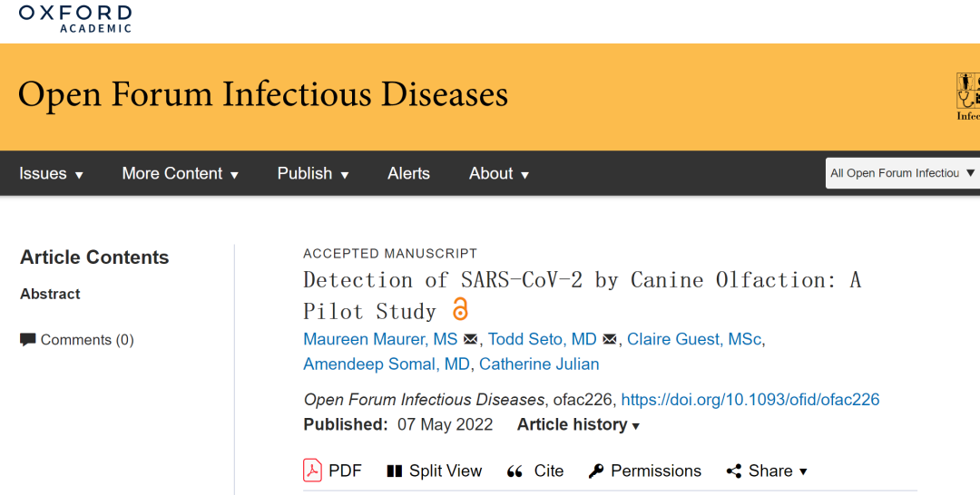Viewport: 980px width, 495px height.
Task: View author Claire Guest's details
Action: point(694,340)
